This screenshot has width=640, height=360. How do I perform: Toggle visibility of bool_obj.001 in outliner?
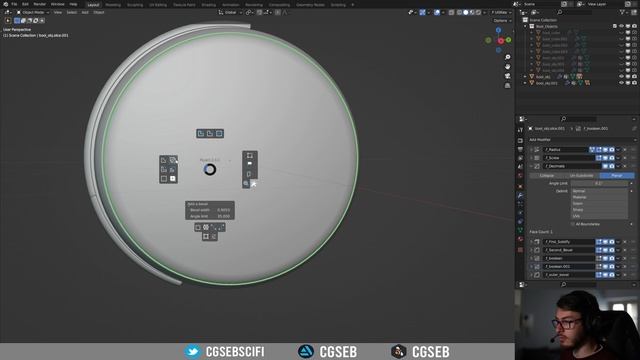pyautogui.click(x=621, y=83)
